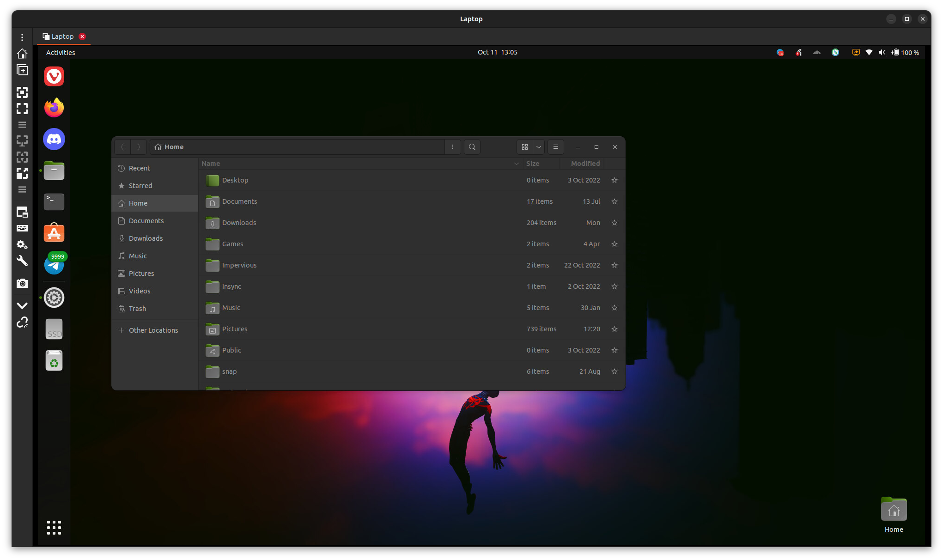
Task: Open the view options chevron dropdown
Action: click(538, 146)
